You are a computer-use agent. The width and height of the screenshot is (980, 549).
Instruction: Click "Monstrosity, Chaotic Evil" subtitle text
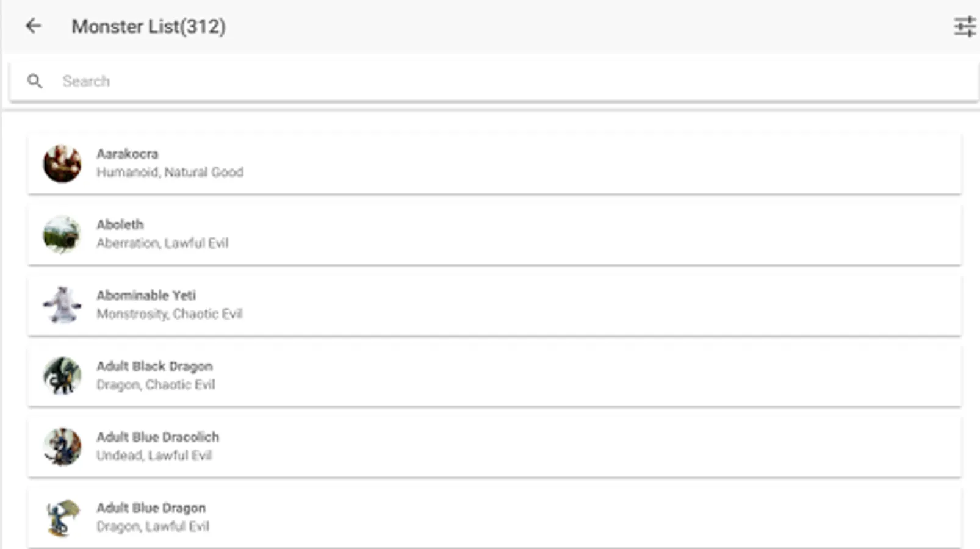(x=169, y=314)
